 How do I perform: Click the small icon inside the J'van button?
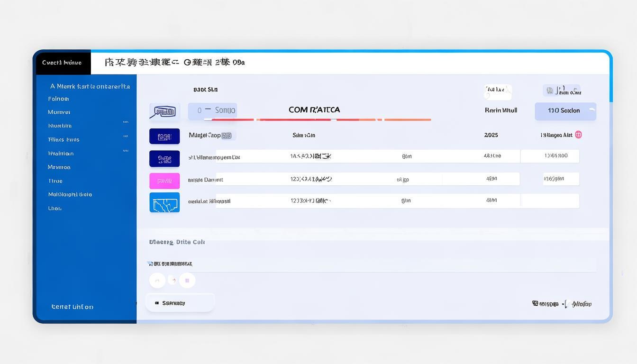point(550,90)
